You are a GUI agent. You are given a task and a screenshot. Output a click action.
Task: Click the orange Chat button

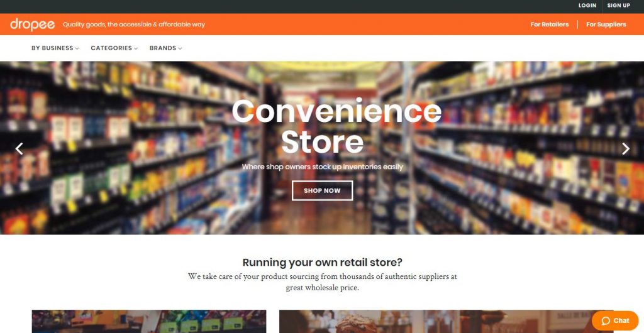tap(615, 320)
